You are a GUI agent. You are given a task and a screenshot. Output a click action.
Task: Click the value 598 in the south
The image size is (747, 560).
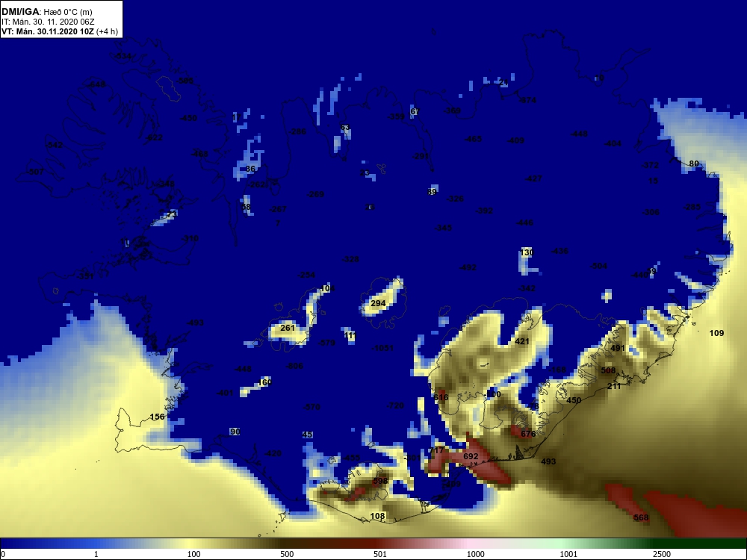(380, 481)
